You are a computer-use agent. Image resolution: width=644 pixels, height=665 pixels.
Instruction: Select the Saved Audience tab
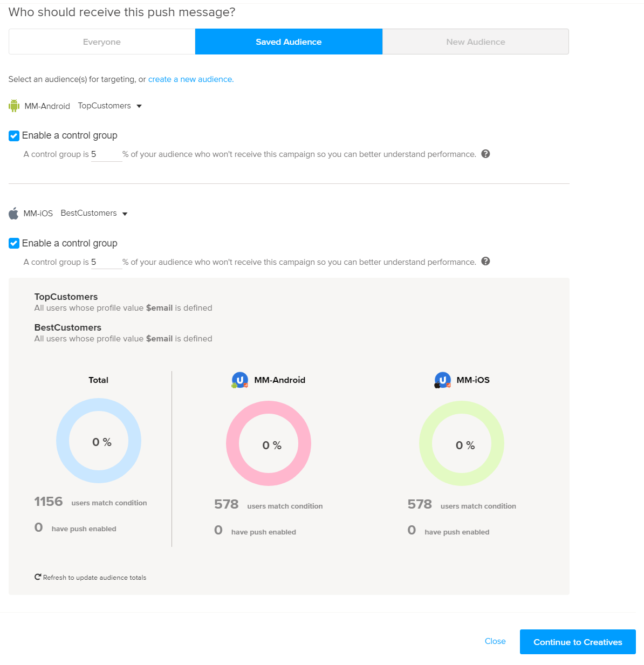[x=289, y=42]
